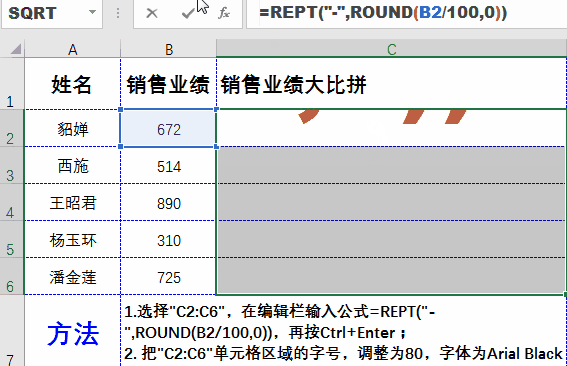Viewport: 567px width, 366px height.
Task: Cancel formula entry with the X icon
Action: (x=152, y=13)
